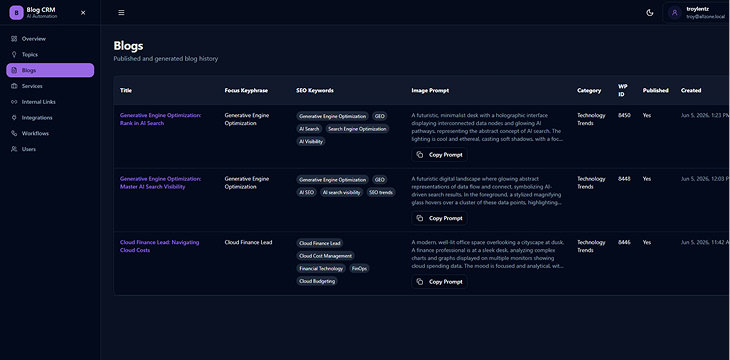This screenshot has width=730, height=360.
Task: Click the Internal Links chain icon
Action: click(14, 102)
